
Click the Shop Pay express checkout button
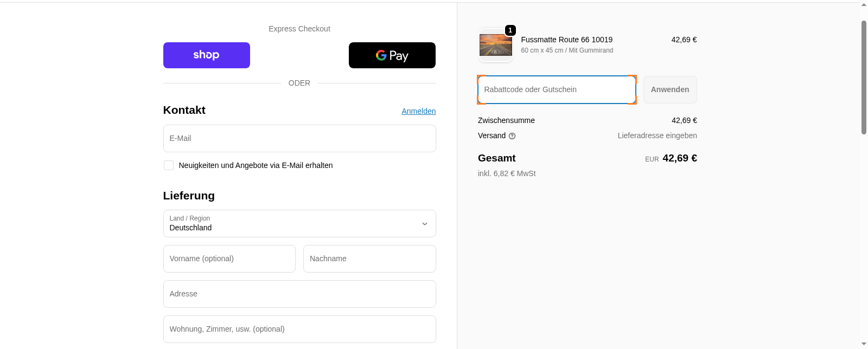point(206,55)
